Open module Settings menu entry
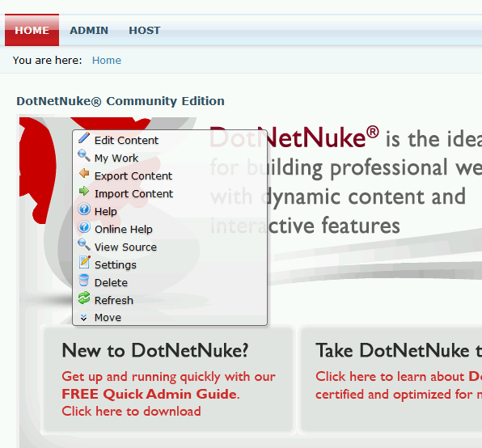The width and height of the screenshot is (482, 448). [x=116, y=265]
